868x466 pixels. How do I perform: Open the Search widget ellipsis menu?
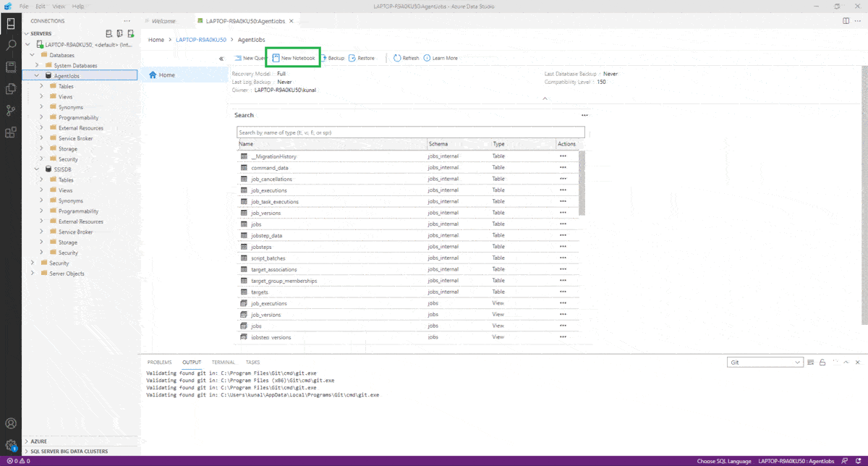(584, 115)
